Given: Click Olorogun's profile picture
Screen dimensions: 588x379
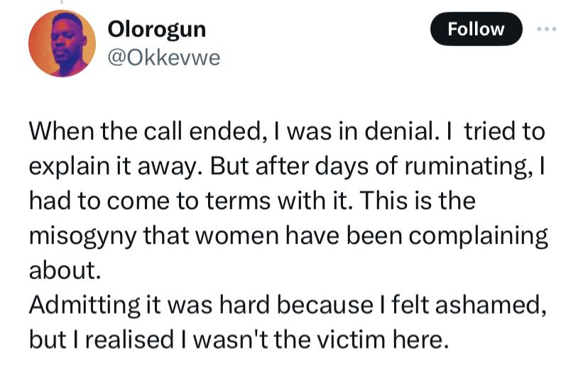Looking at the screenshot, I should click(x=62, y=43).
